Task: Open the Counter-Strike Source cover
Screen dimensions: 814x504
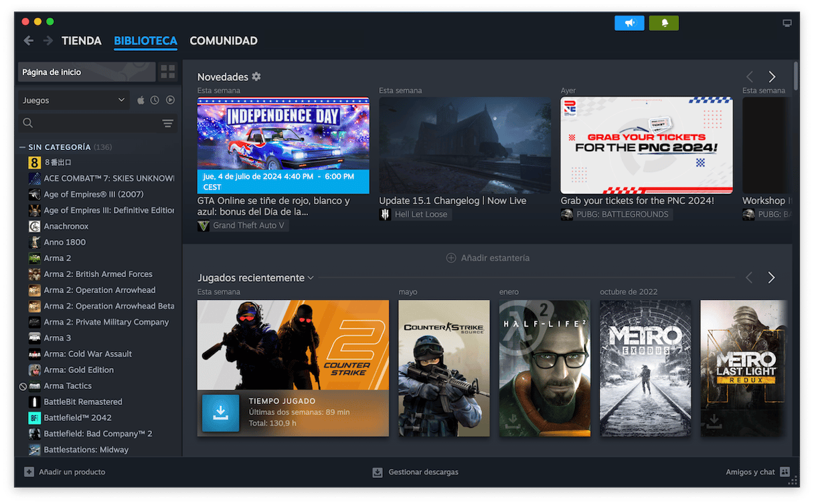Action: click(444, 368)
